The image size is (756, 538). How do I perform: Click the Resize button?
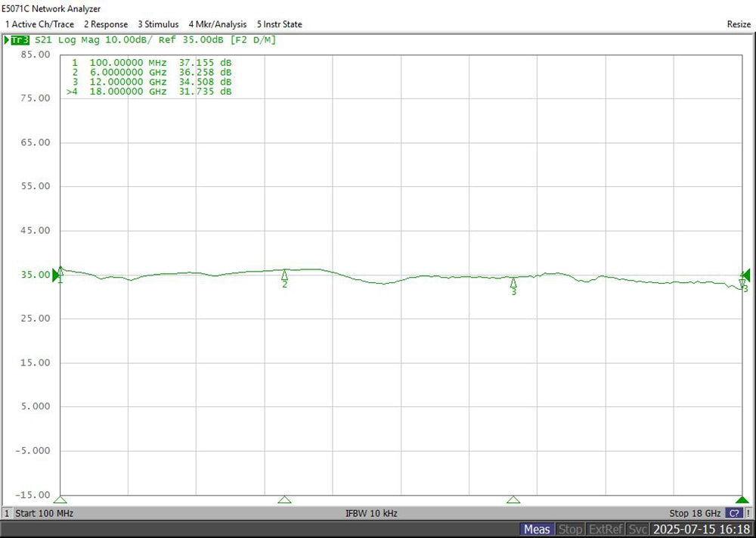click(x=739, y=24)
